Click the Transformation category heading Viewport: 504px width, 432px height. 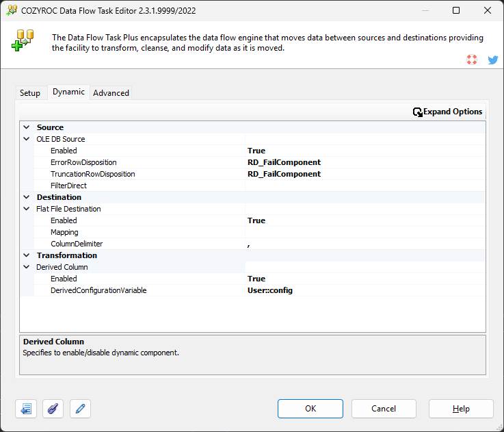click(67, 255)
